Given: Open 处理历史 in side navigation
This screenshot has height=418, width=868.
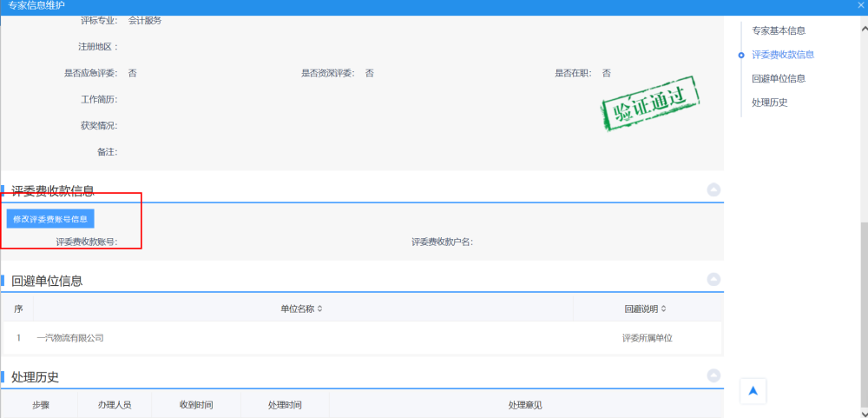Looking at the screenshot, I should click(x=769, y=103).
